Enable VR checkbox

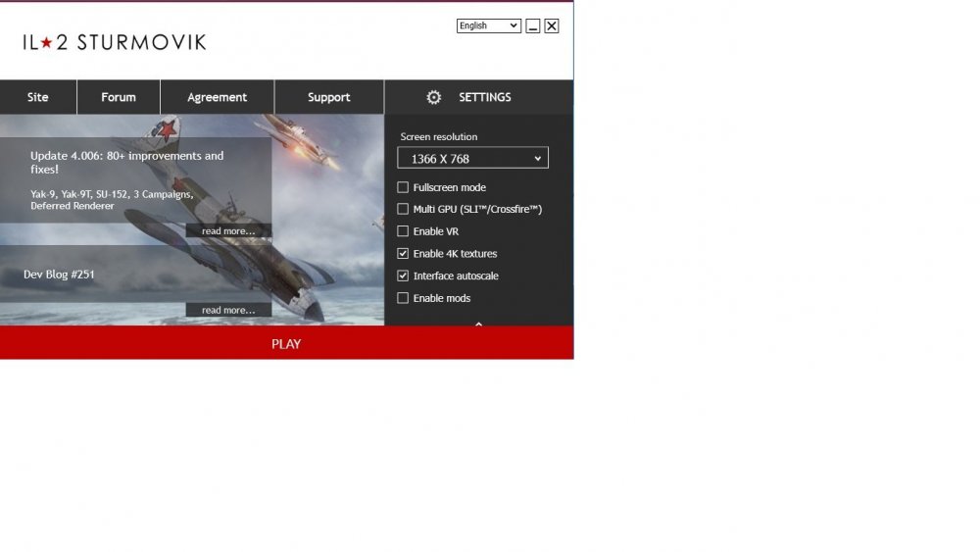click(403, 231)
